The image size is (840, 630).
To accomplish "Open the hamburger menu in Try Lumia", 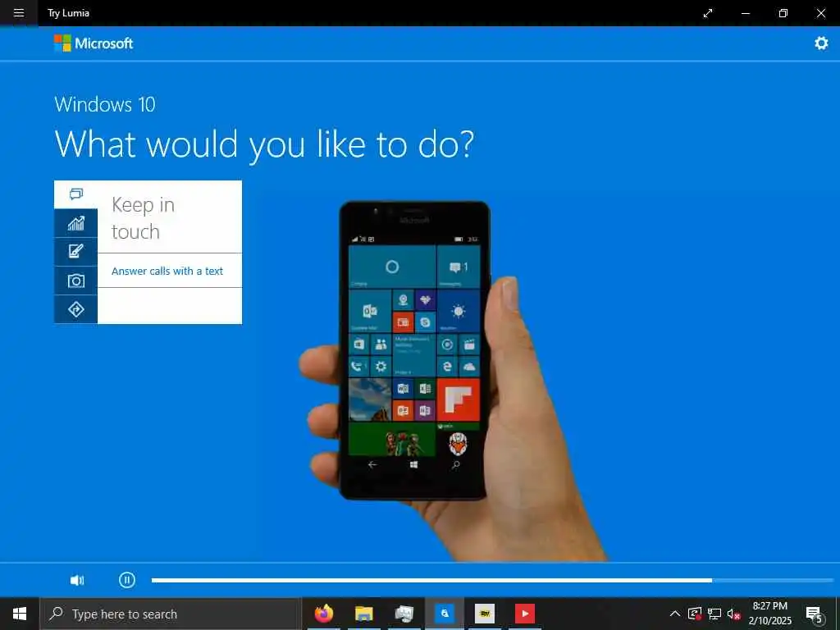I will [19, 13].
